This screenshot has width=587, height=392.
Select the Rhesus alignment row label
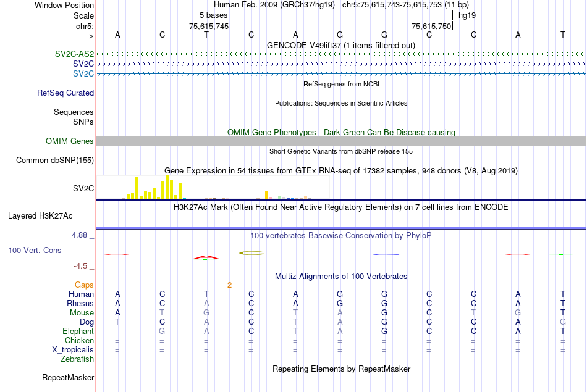coord(80,303)
